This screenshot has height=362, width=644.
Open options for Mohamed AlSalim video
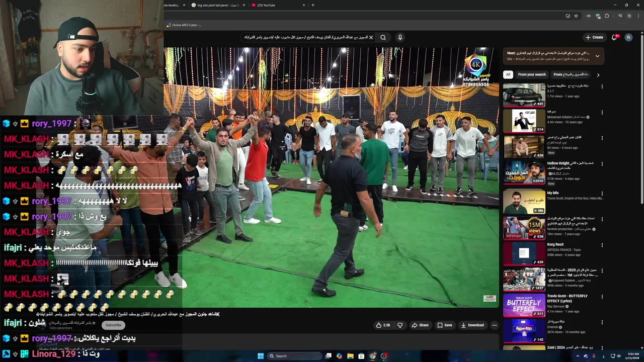click(x=602, y=112)
